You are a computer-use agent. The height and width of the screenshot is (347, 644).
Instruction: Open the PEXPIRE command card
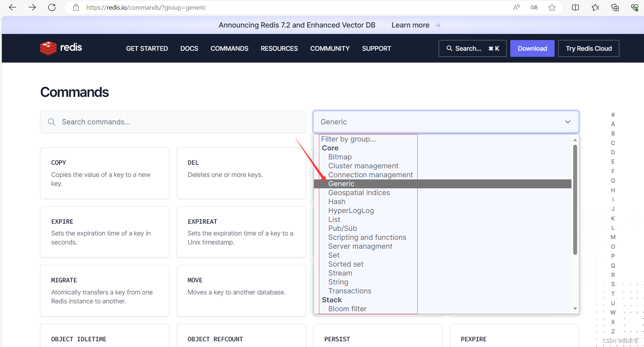tap(515, 336)
